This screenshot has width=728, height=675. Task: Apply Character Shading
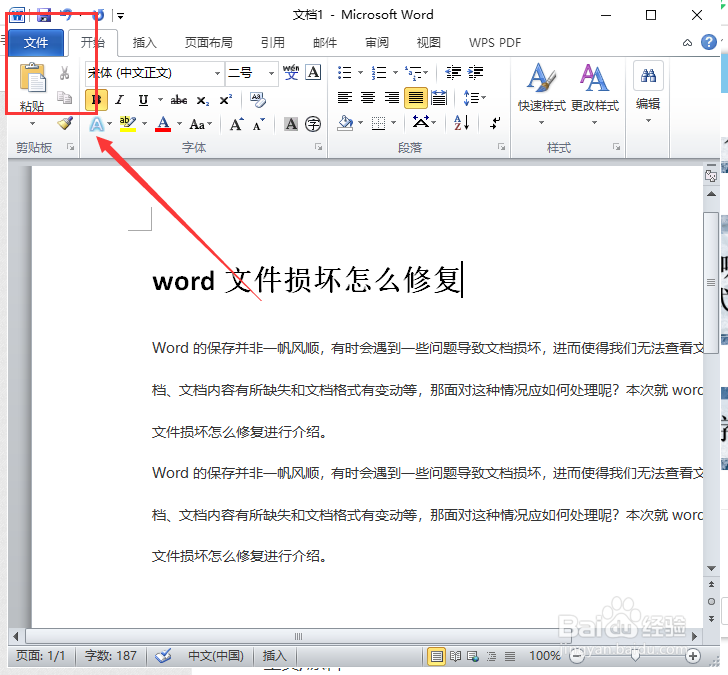click(x=291, y=124)
